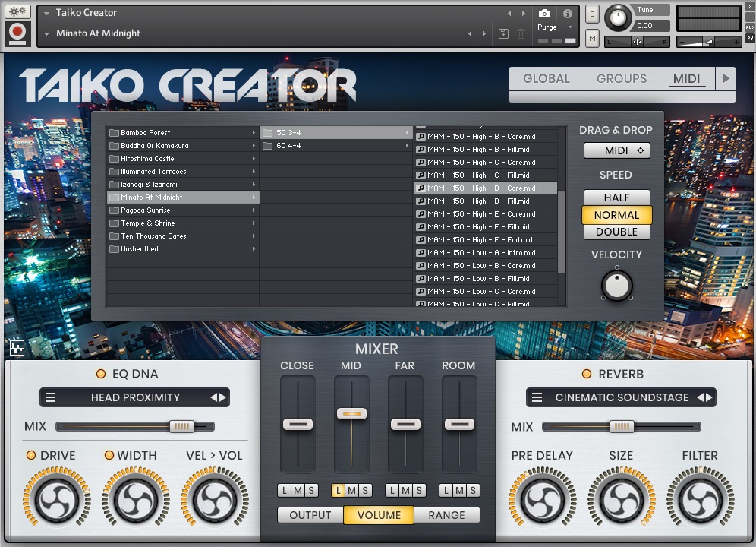756x547 pixels.
Task: Click the small step-graph icon above EQ DNA
Action: [17, 347]
